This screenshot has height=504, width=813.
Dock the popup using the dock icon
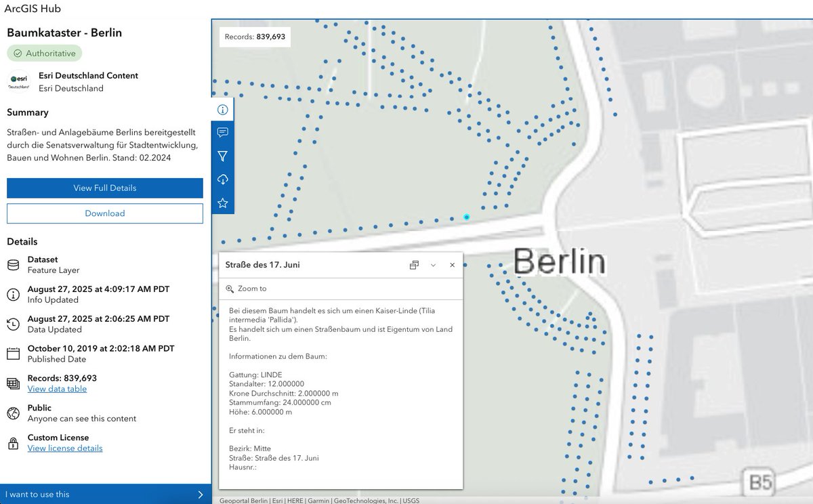pyautogui.click(x=414, y=265)
